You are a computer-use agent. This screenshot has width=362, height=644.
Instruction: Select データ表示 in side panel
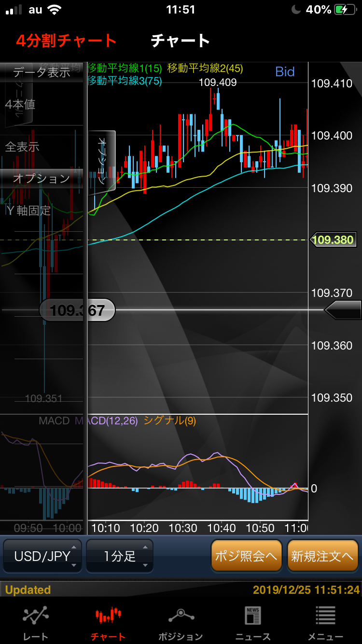(x=42, y=72)
